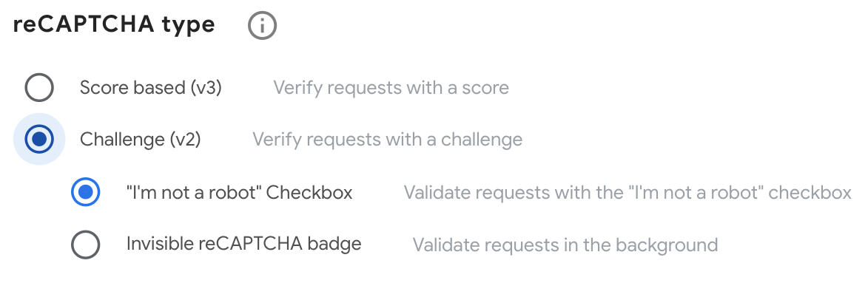The height and width of the screenshot is (283, 868).
Task: Click the "Verify requests with a challenge" description
Action: click(x=388, y=140)
